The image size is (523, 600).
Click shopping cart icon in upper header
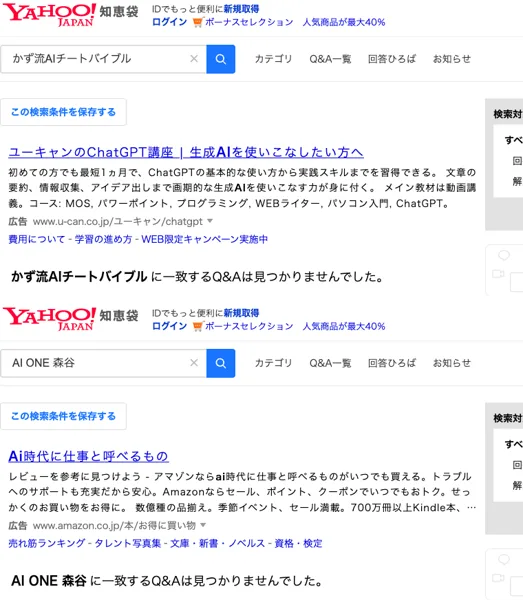[197, 22]
